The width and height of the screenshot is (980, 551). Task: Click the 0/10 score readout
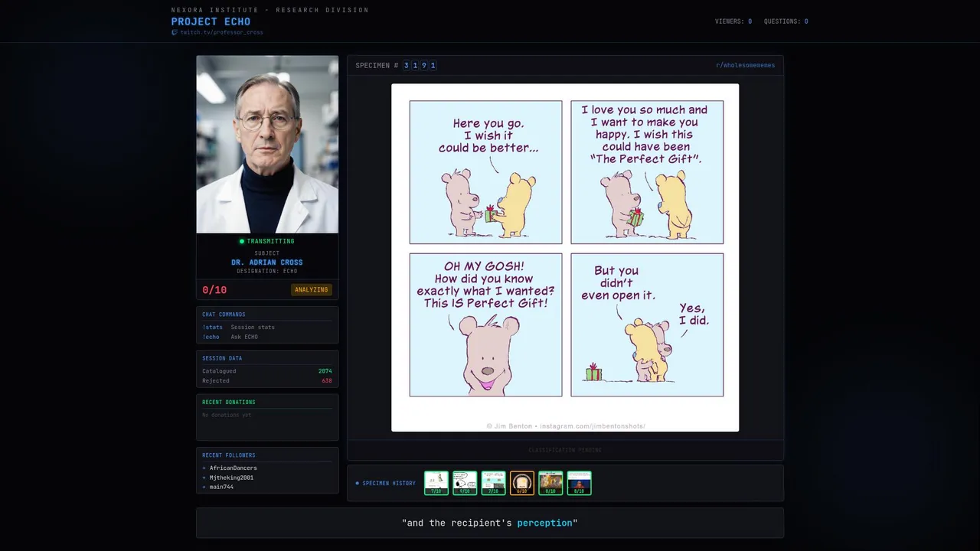click(214, 290)
